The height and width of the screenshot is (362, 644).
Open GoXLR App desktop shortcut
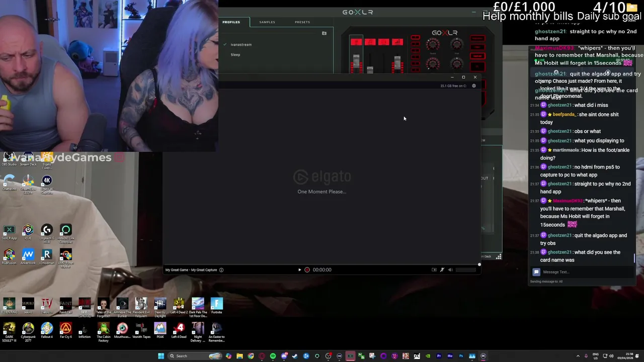click(x=9, y=232)
